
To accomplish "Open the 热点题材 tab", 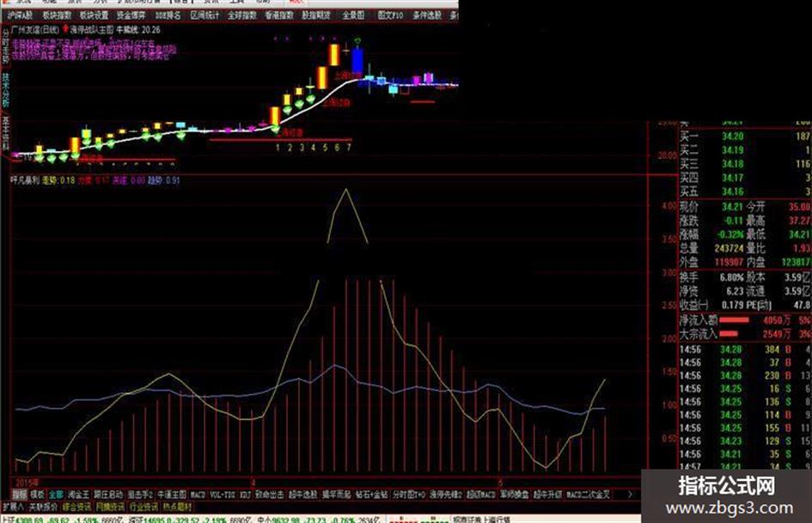I will [x=177, y=507].
